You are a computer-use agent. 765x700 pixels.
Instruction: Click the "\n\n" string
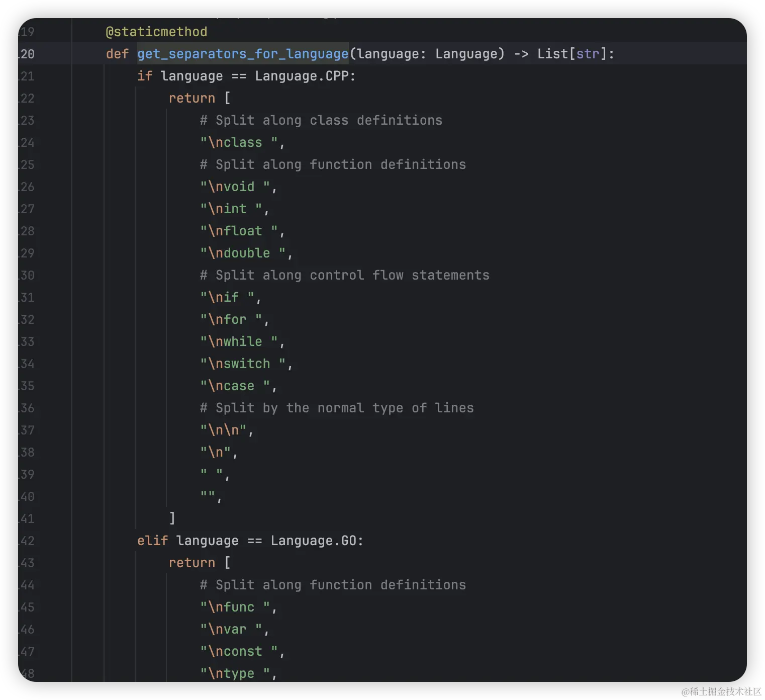pos(223,430)
